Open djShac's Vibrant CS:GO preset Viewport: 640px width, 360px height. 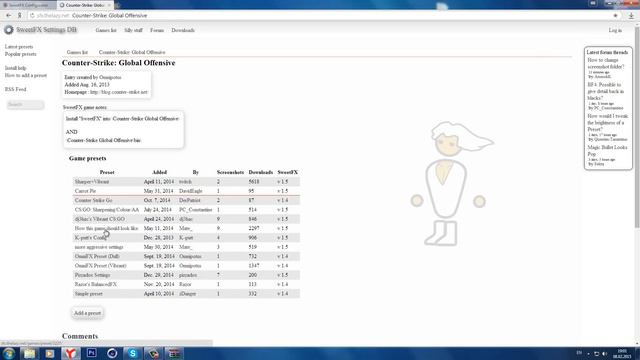[100, 219]
